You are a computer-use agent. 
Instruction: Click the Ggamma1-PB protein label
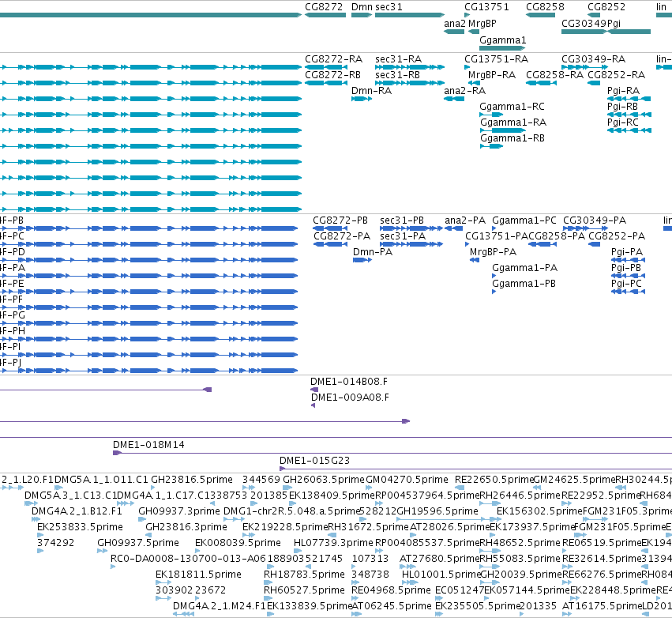point(524,284)
